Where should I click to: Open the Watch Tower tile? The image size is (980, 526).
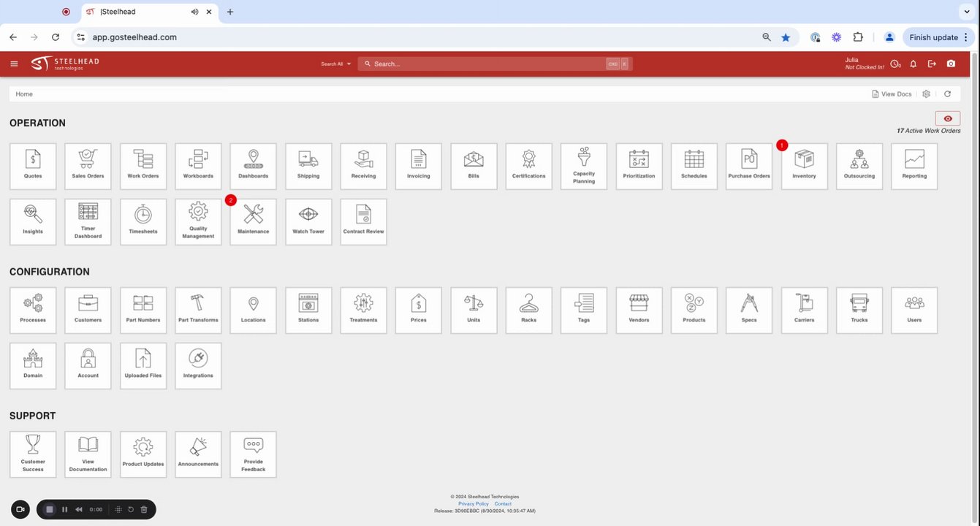point(308,222)
